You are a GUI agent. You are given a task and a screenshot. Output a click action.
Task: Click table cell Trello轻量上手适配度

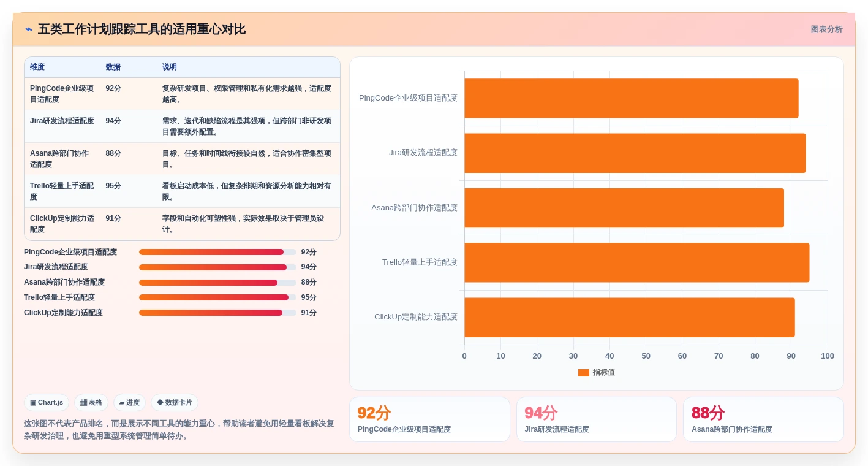pyautogui.click(x=62, y=191)
